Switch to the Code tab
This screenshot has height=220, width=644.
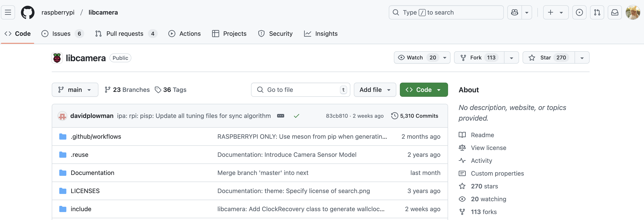[17, 33]
